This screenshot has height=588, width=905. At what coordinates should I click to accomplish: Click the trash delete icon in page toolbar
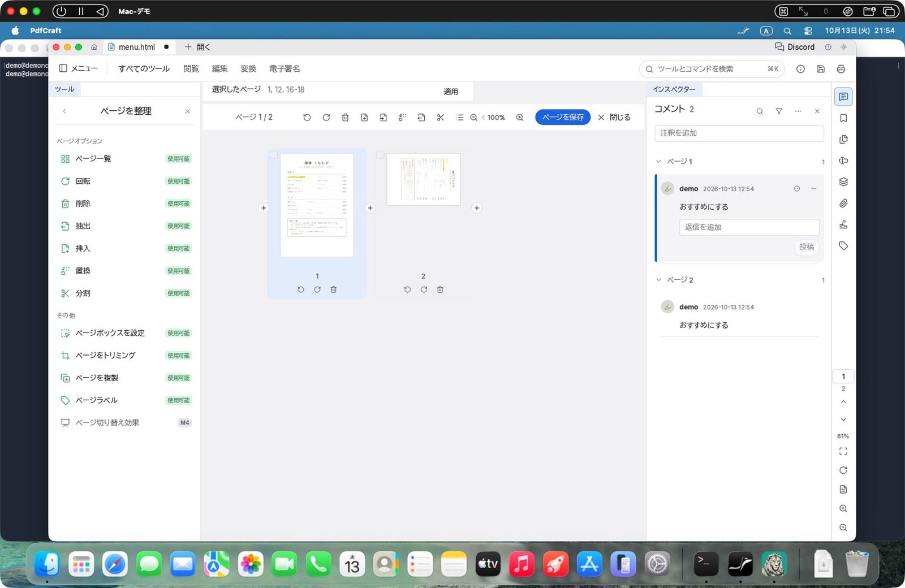click(345, 118)
